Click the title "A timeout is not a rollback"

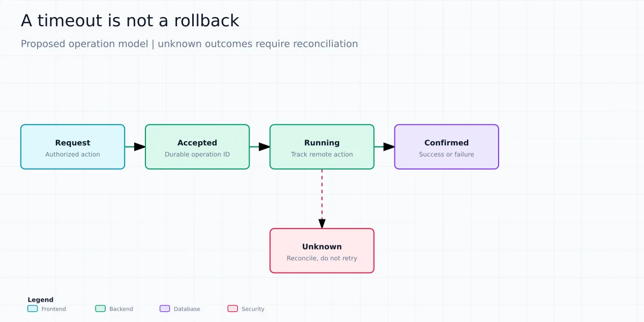point(130,21)
